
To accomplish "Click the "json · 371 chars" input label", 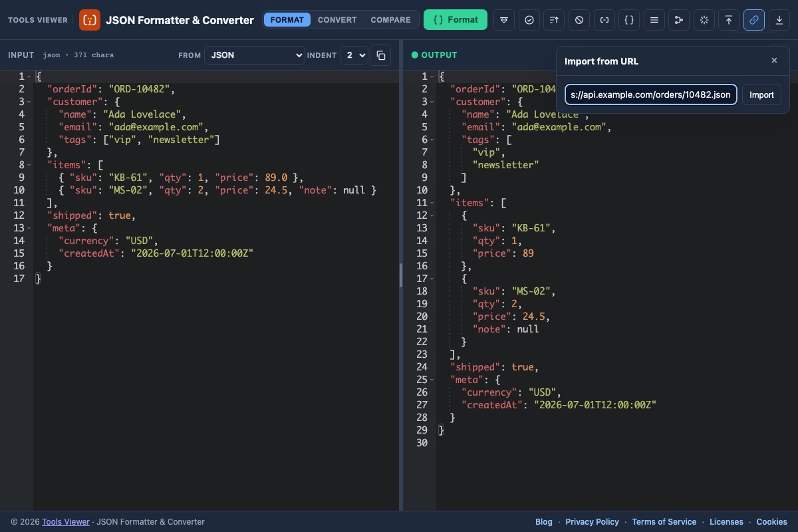I will pyautogui.click(x=78, y=55).
